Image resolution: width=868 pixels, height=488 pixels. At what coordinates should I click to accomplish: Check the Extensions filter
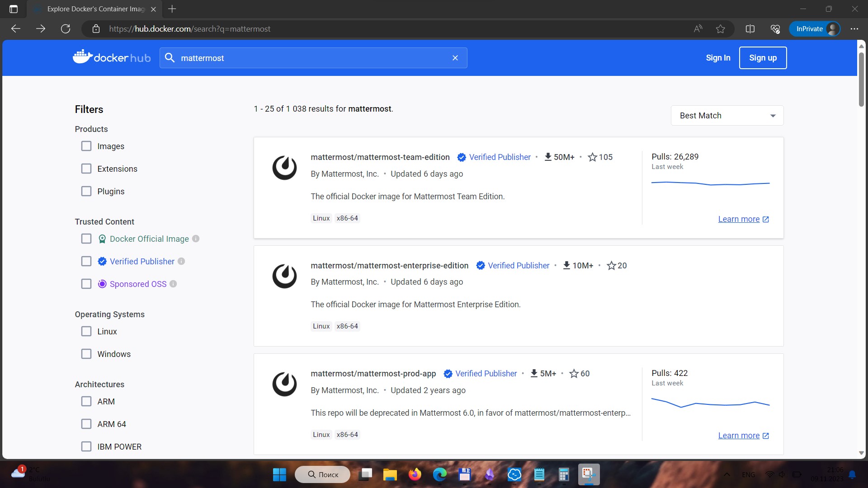[86, 169]
